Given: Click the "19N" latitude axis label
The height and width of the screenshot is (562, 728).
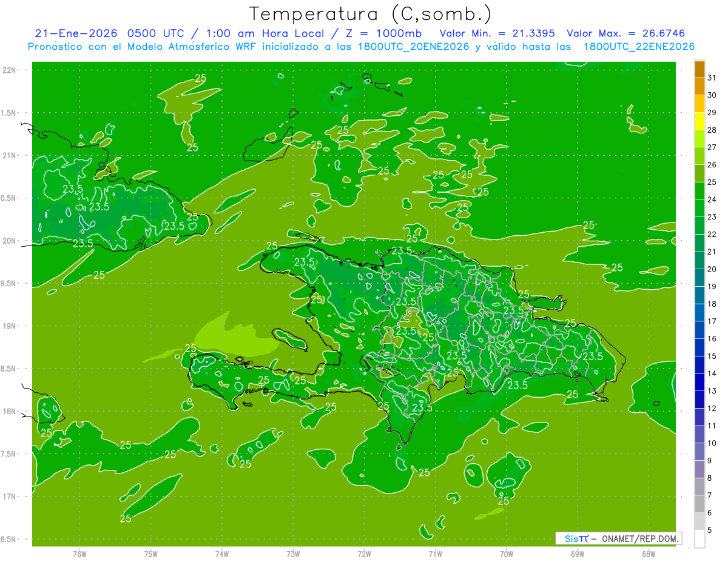Looking at the screenshot, I should [9, 326].
